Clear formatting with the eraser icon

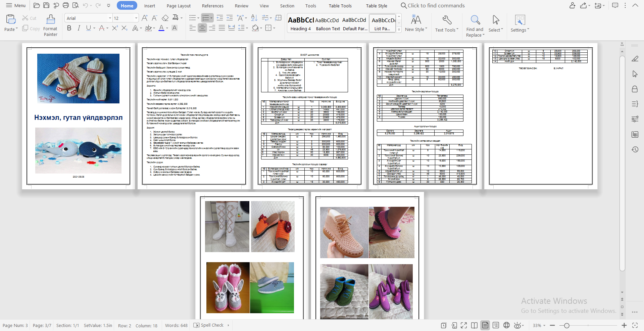coord(165,18)
